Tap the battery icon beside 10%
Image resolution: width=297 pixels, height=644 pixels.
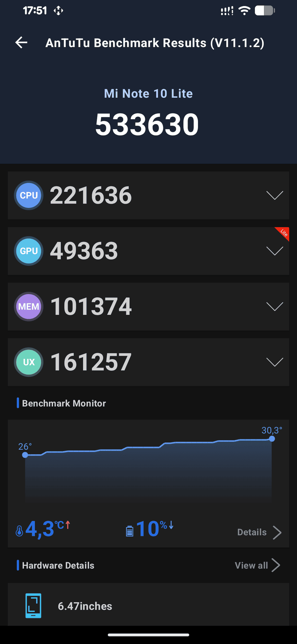coord(129,531)
